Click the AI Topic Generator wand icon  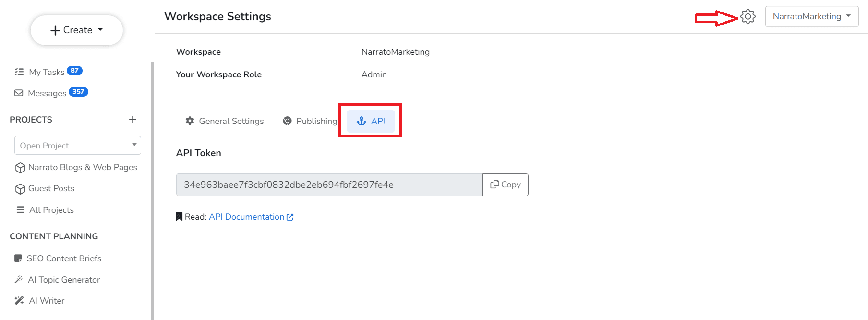pyautogui.click(x=19, y=279)
